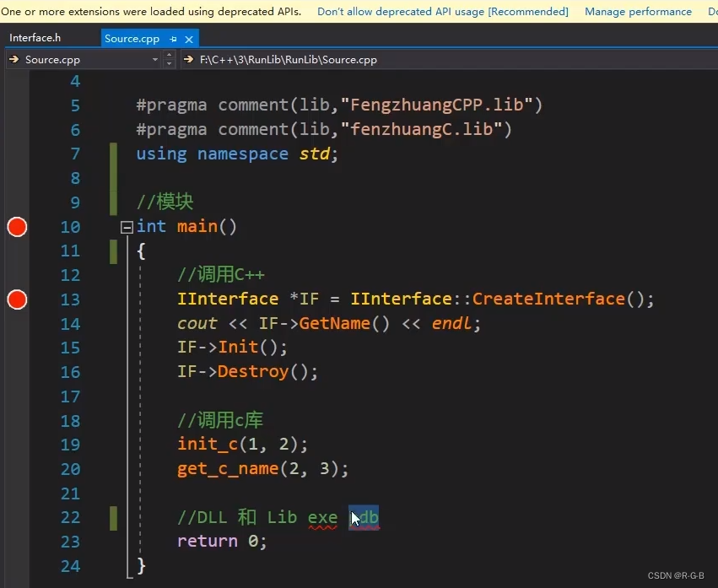
Task: Collapse the main() function outline box
Action: click(x=127, y=226)
